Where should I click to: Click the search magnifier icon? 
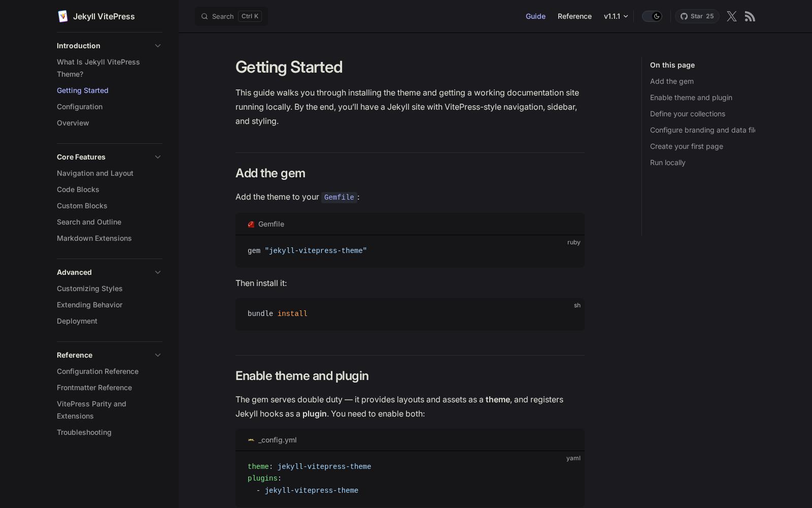(x=205, y=16)
